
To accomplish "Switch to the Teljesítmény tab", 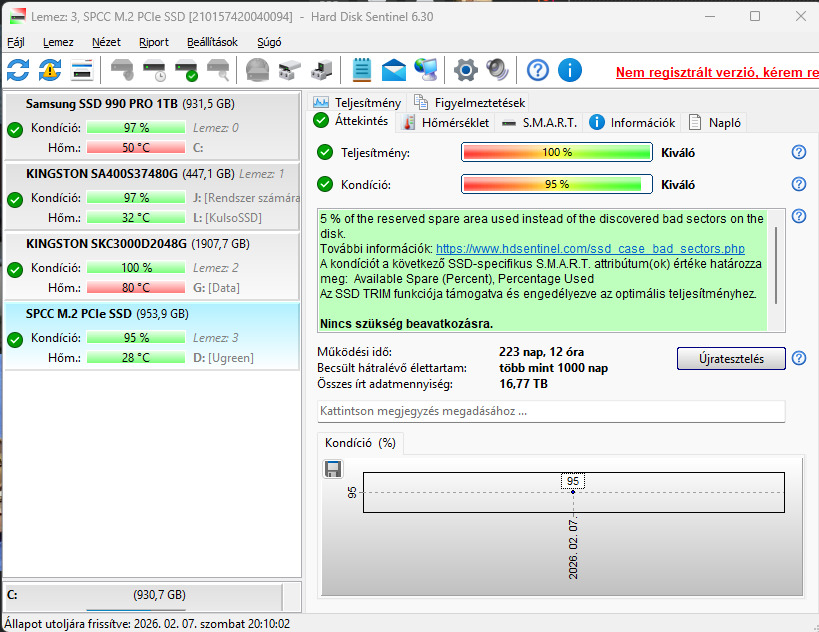I will coord(357,102).
